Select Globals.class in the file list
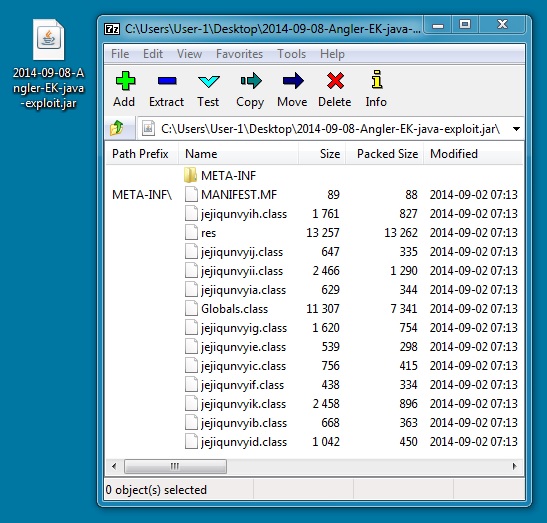This screenshot has height=523, width=547. tap(234, 309)
